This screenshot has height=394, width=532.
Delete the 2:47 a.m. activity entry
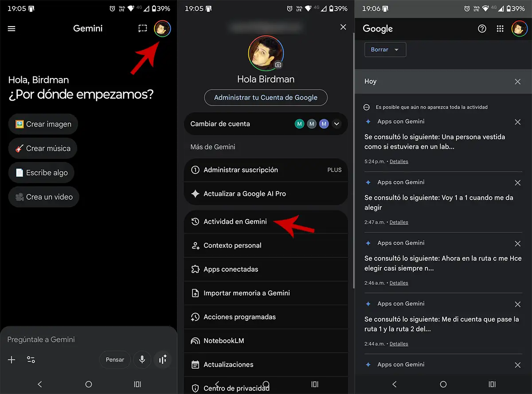517,183
